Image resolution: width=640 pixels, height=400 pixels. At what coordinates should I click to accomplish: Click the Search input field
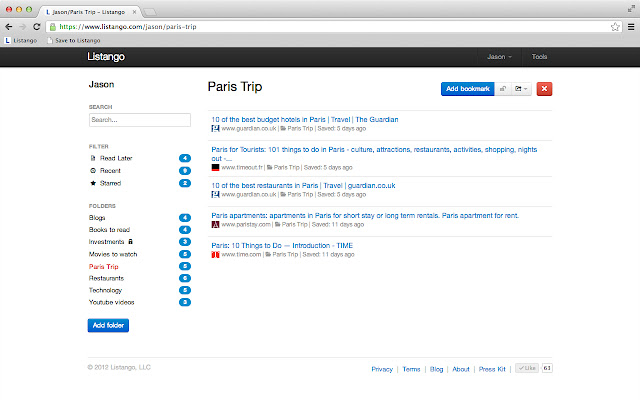(x=140, y=120)
